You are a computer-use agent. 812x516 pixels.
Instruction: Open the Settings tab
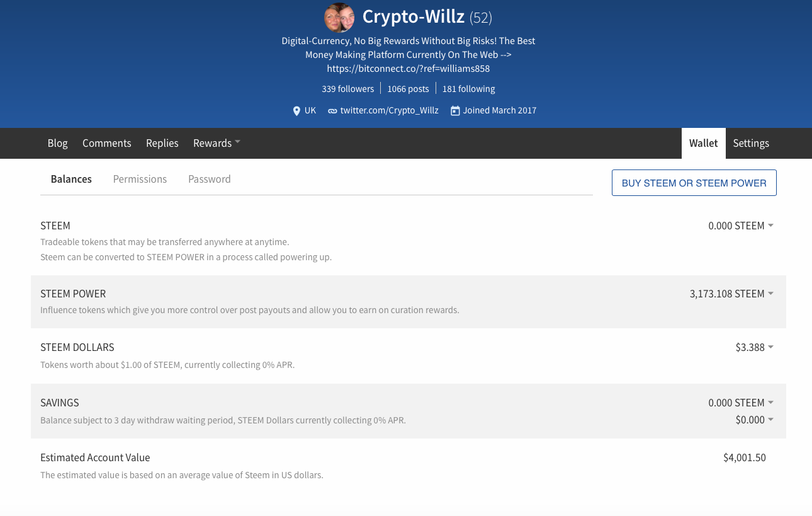(751, 143)
